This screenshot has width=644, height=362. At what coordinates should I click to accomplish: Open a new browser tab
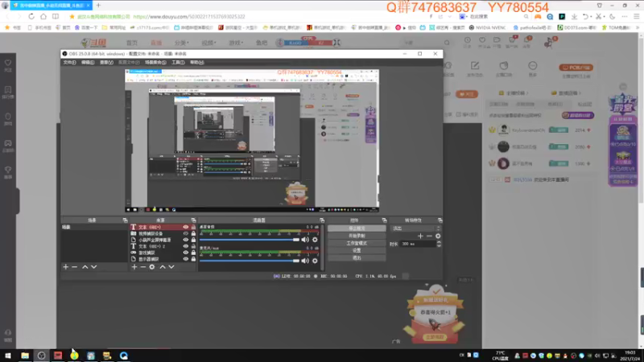click(98, 6)
